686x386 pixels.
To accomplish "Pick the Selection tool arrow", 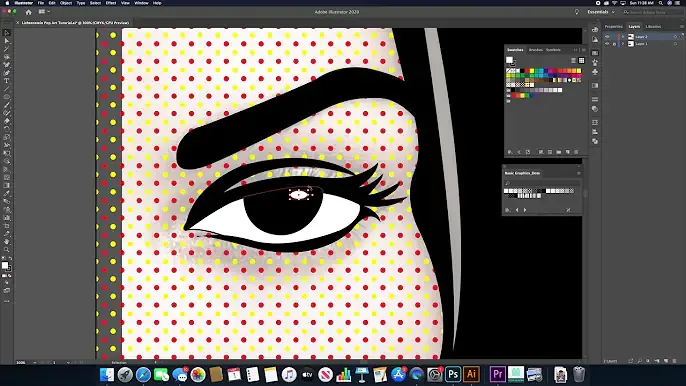I will click(7, 33).
